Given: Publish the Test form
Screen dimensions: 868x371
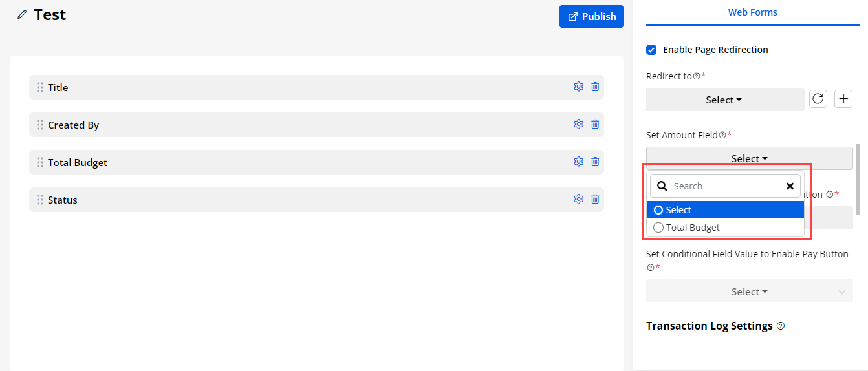Looking at the screenshot, I should click(x=591, y=17).
